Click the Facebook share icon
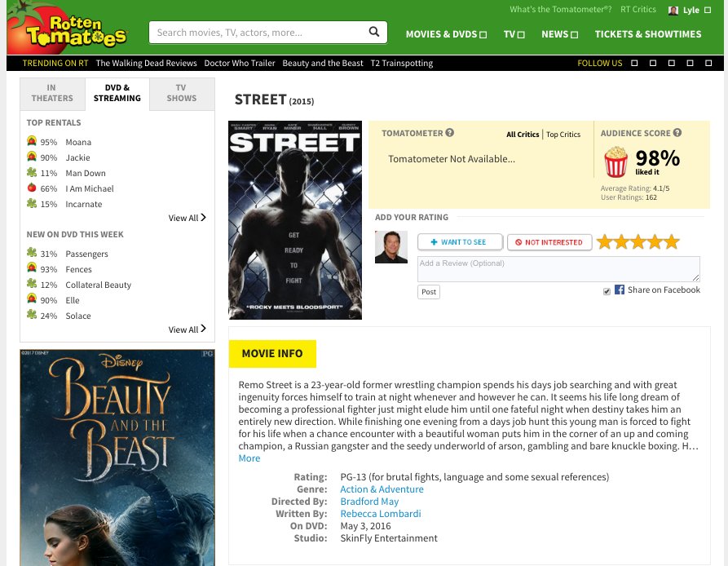This screenshot has width=728, height=566. coord(620,290)
